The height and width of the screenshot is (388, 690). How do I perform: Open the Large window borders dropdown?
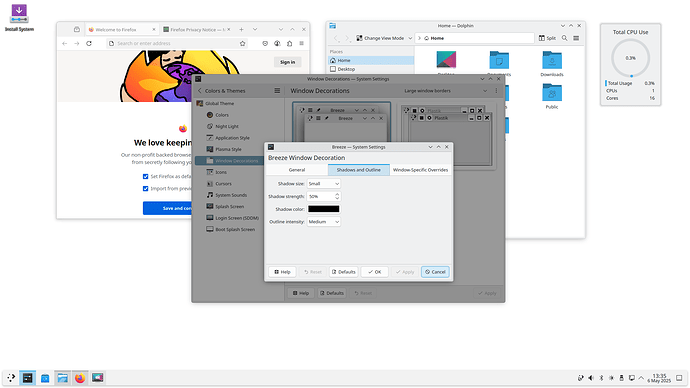(445, 91)
